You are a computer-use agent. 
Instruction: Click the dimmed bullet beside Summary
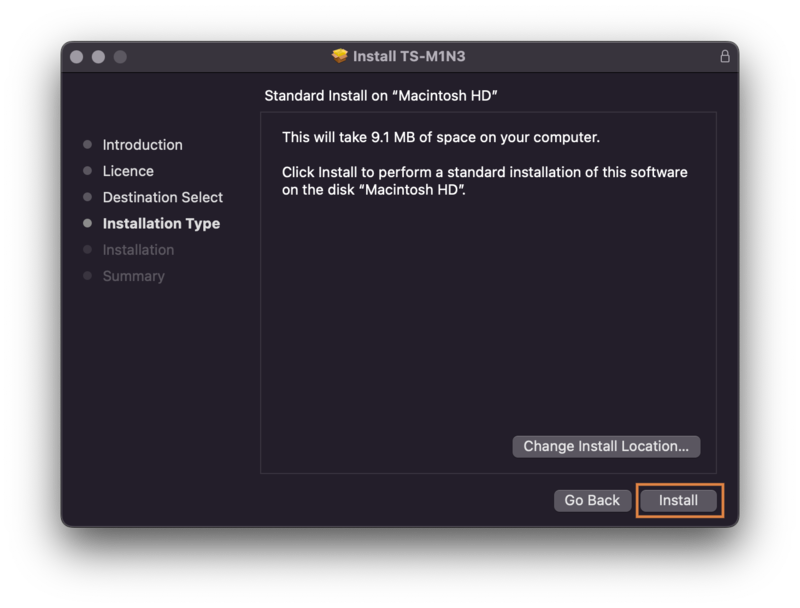[88, 275]
